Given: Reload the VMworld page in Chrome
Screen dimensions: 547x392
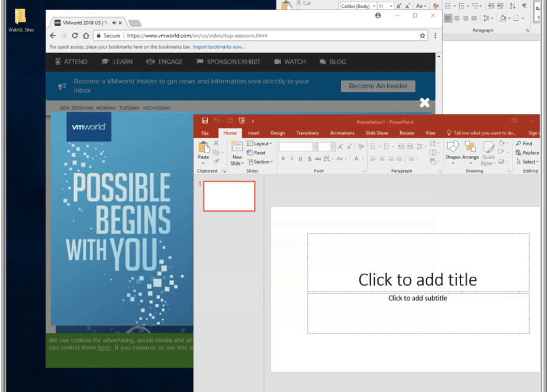Looking at the screenshot, I should click(75, 35).
